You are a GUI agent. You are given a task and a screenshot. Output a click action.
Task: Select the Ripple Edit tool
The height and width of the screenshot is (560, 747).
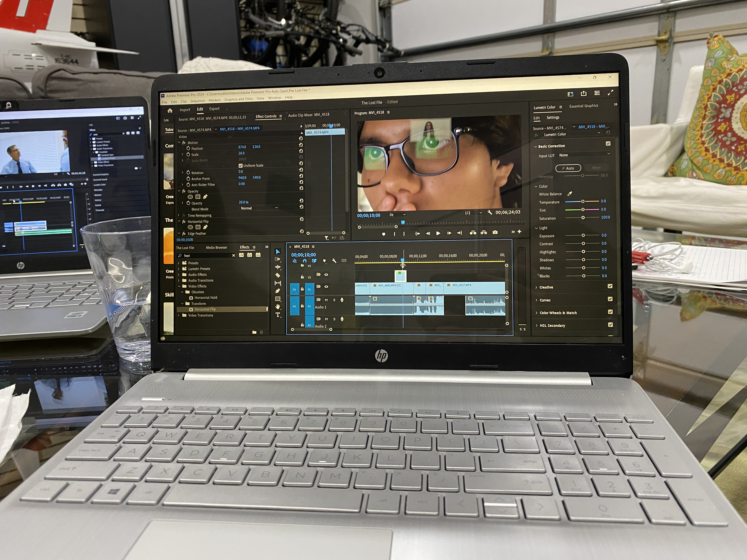coord(278,267)
